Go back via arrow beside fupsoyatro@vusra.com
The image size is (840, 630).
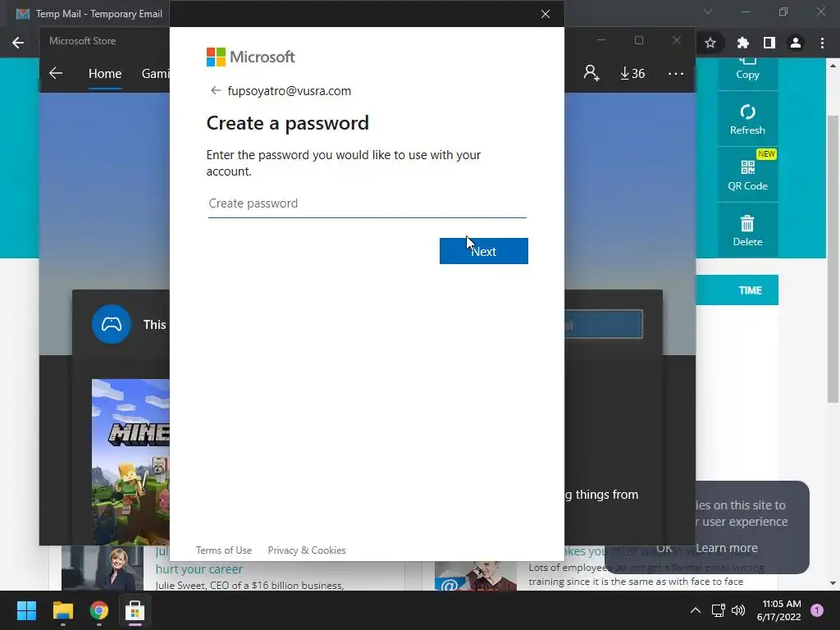(x=216, y=90)
